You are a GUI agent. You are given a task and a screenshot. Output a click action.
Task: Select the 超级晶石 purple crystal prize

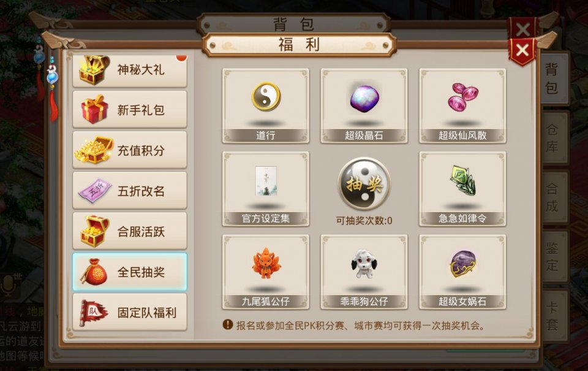coord(364,105)
